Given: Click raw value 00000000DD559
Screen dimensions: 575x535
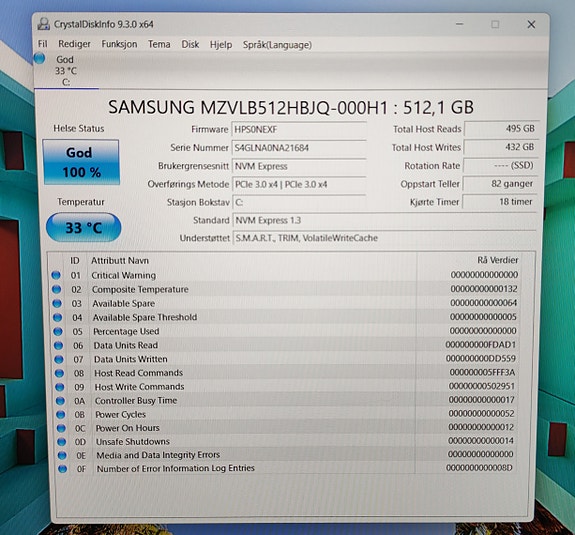Looking at the screenshot, I should click(x=480, y=358).
